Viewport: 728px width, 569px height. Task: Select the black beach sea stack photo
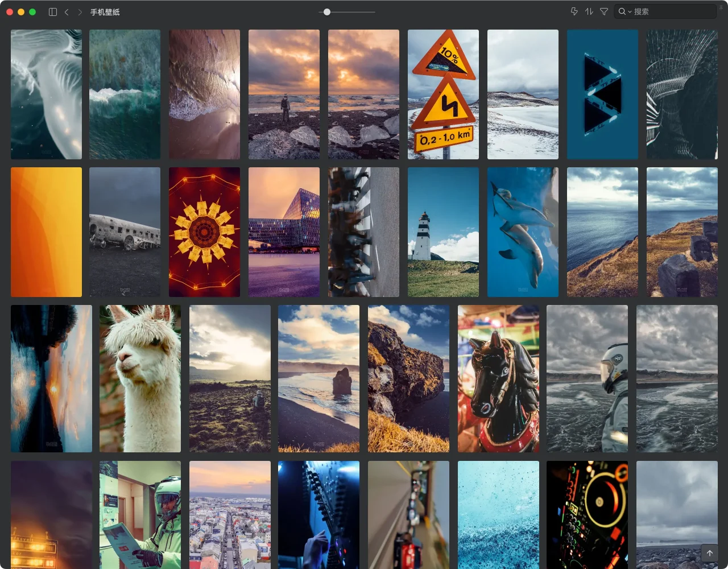click(x=318, y=378)
